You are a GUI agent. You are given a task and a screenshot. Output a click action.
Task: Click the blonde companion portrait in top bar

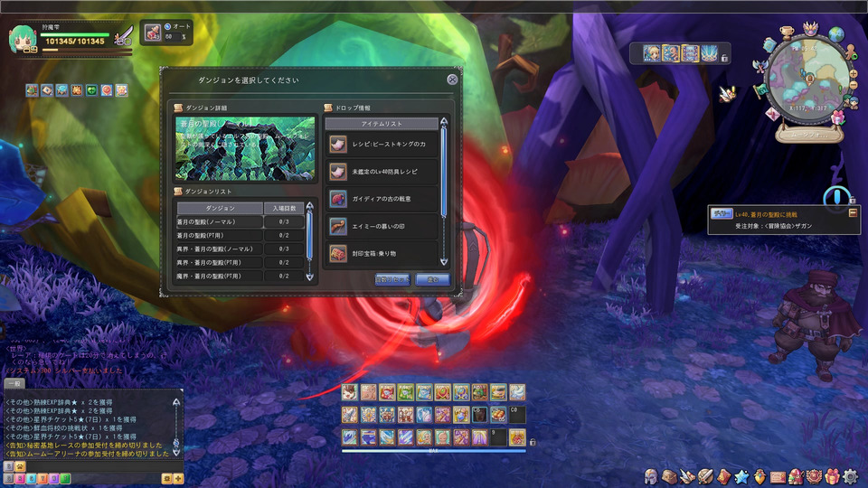(x=652, y=53)
